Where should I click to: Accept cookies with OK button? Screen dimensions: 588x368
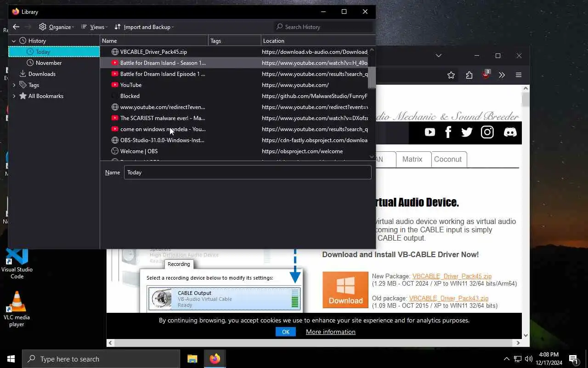coord(286,332)
